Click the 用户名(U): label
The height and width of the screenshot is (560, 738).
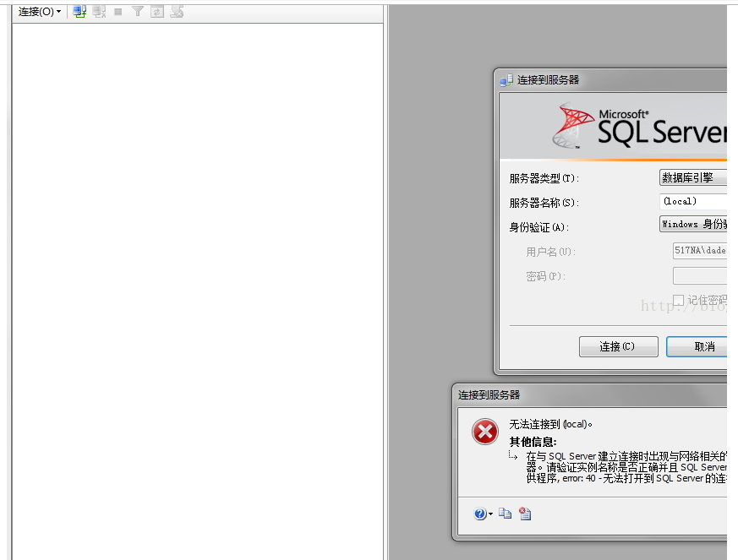coord(550,252)
